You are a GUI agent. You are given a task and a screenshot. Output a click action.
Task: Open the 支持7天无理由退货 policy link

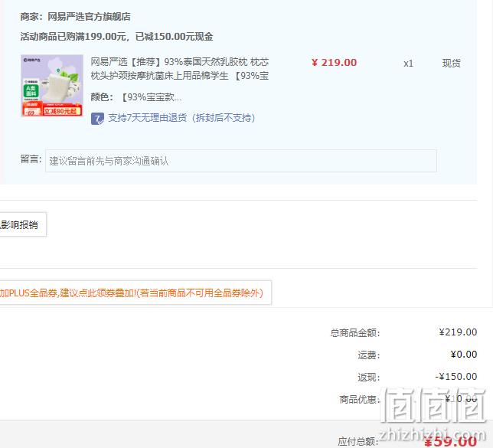181,118
